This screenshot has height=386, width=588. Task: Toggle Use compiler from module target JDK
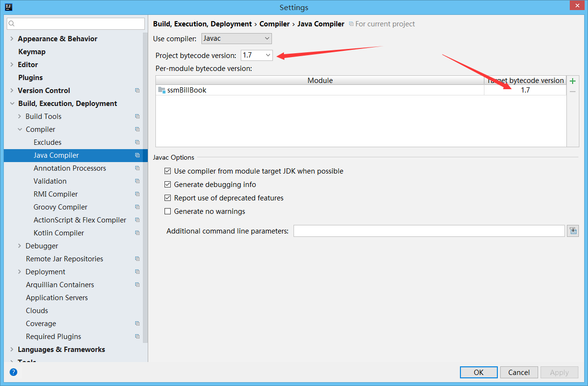167,171
